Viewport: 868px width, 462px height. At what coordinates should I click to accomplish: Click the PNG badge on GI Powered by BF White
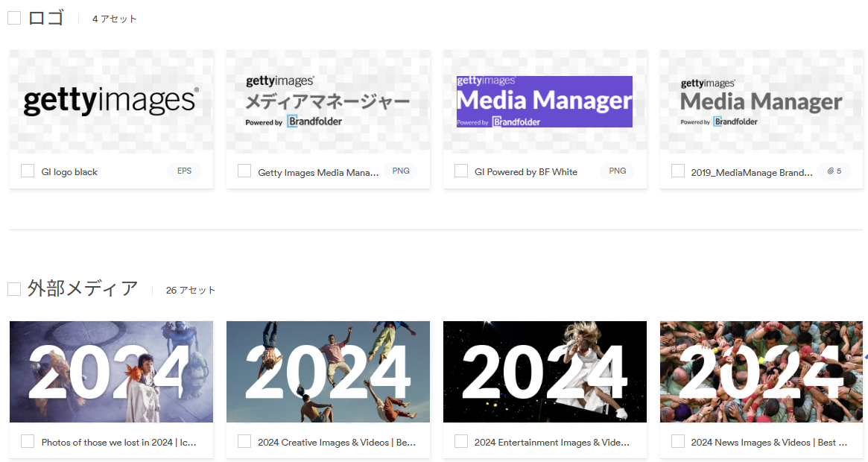[618, 171]
